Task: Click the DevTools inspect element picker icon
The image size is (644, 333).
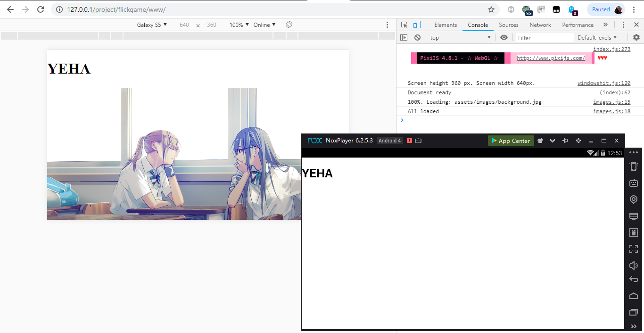Action: coord(405,25)
